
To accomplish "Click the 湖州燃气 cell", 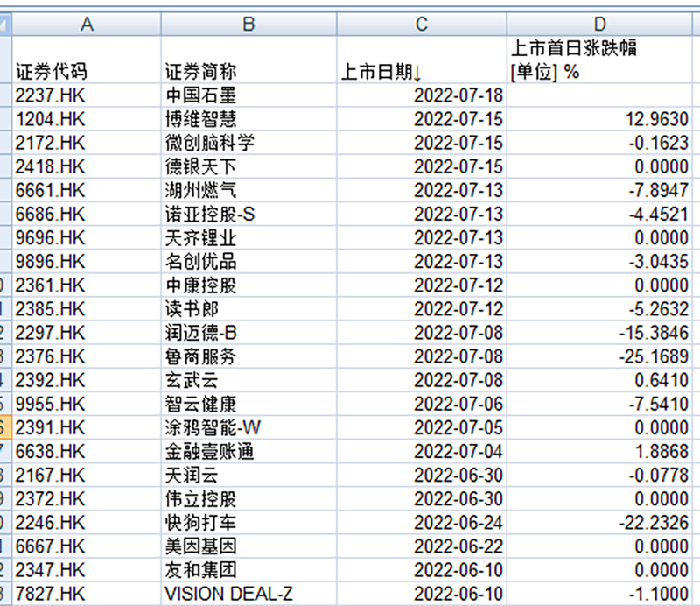I will tap(248, 190).
